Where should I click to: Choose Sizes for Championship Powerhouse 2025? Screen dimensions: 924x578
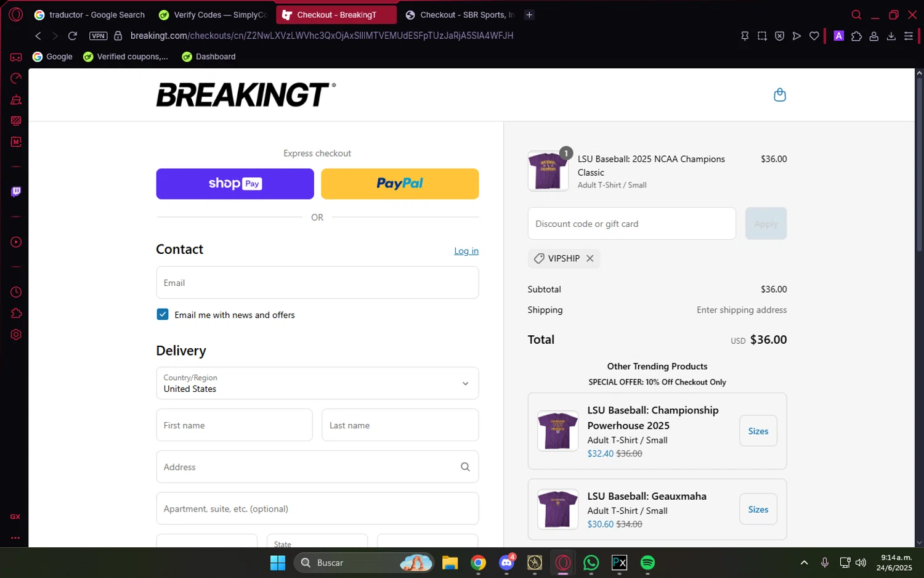coord(758,431)
